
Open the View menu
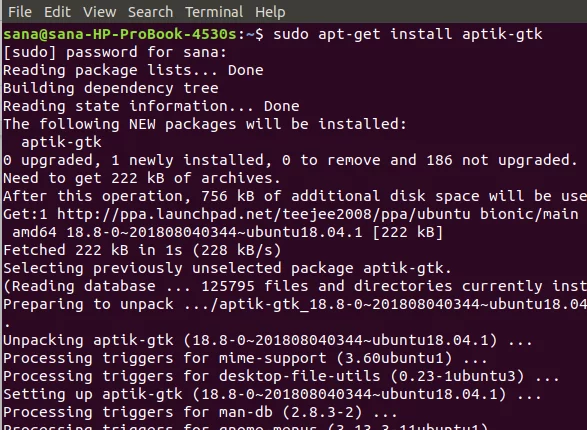click(99, 12)
